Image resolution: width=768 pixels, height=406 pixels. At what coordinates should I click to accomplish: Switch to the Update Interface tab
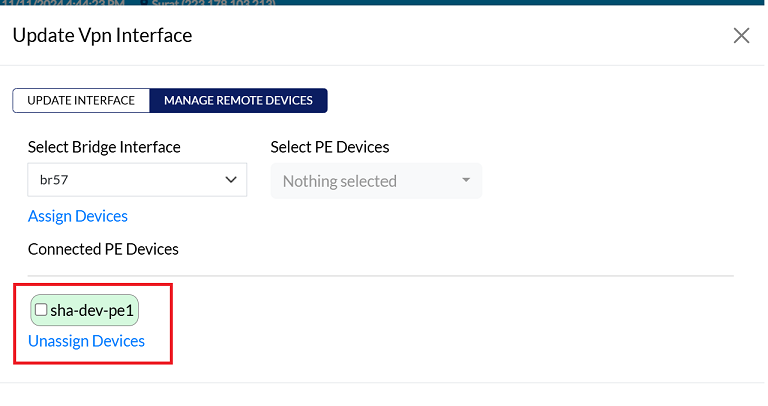point(81,100)
